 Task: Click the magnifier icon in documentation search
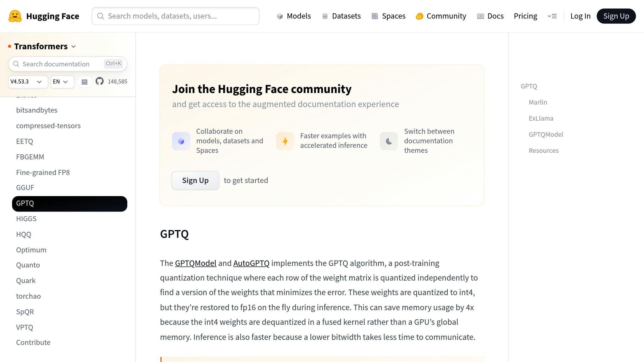tap(16, 64)
